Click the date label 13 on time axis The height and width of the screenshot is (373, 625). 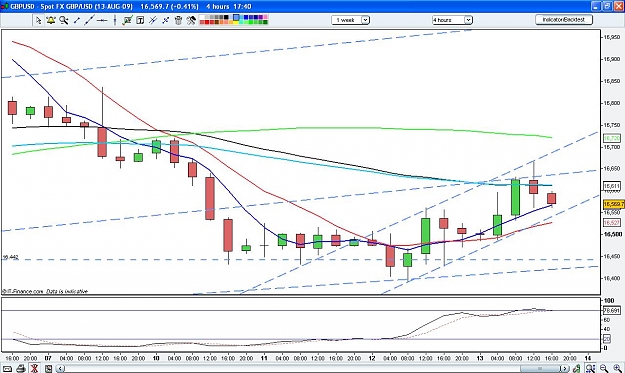tap(480, 358)
